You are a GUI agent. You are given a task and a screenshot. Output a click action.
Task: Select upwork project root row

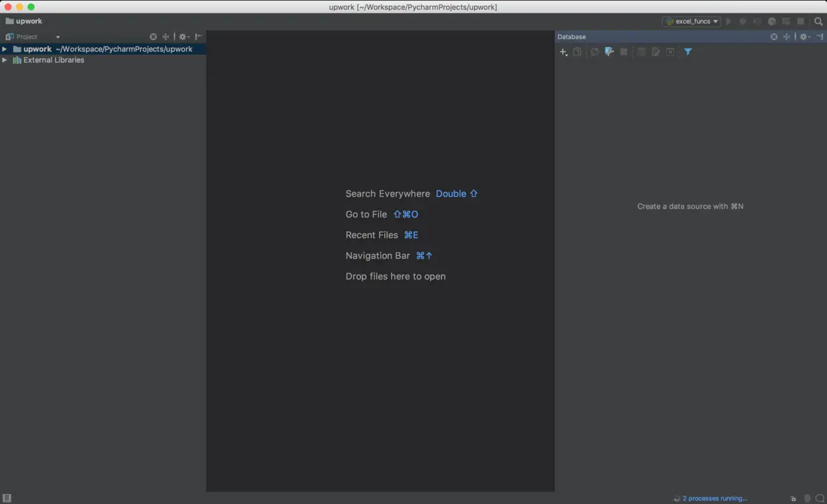coord(103,49)
